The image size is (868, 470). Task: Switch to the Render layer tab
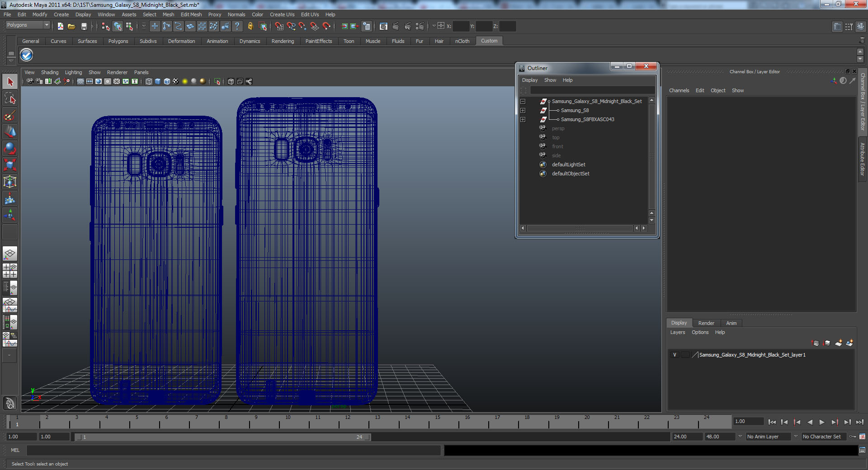coord(706,323)
